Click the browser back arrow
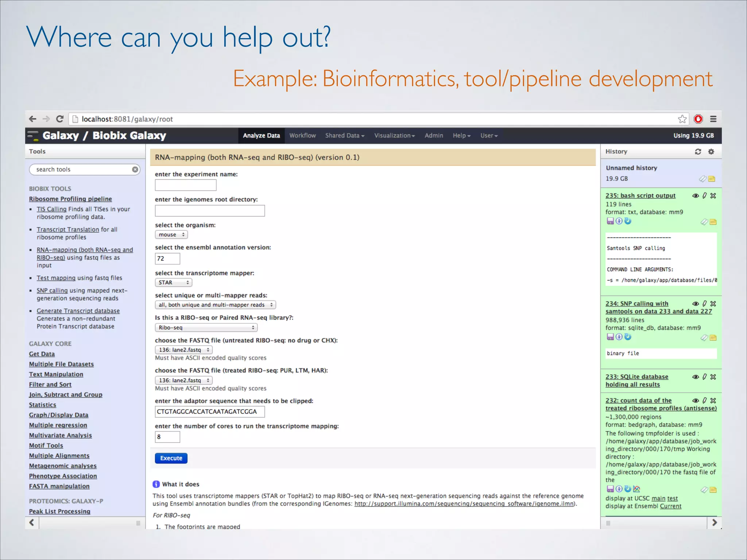This screenshot has width=747, height=560. (32, 119)
